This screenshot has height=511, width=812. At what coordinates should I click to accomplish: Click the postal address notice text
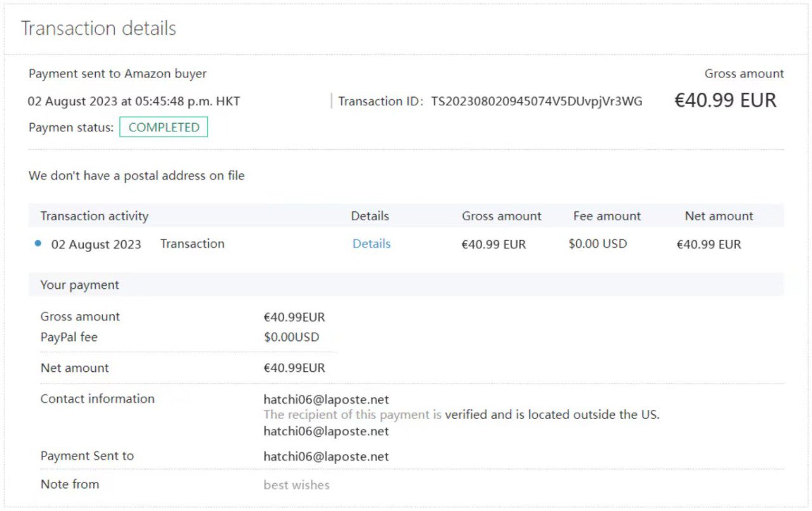136,176
